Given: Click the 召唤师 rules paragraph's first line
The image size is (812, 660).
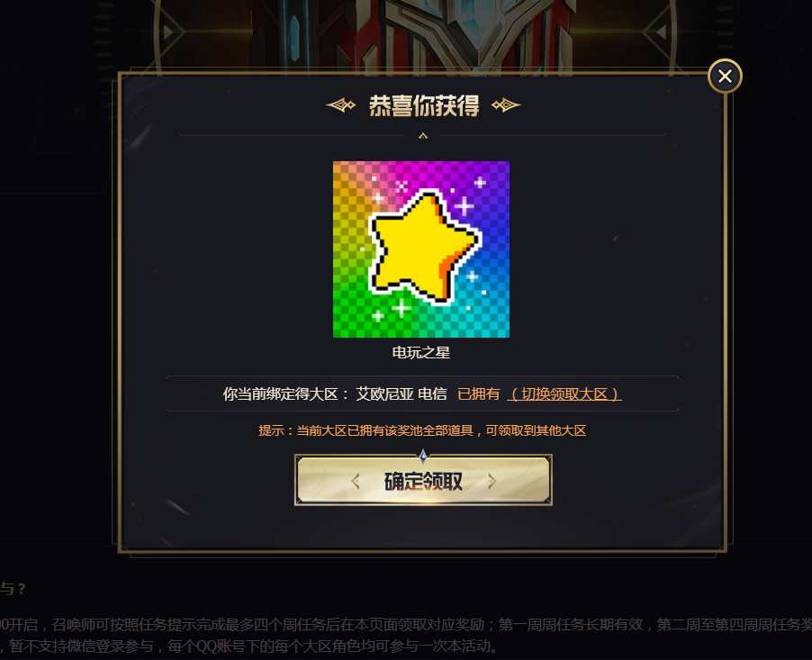Looking at the screenshot, I should point(406,625).
